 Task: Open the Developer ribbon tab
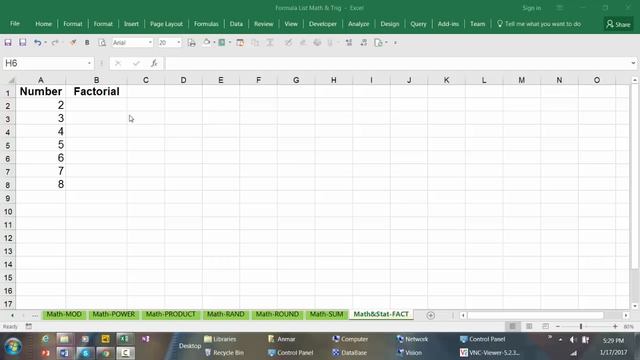coord(322,24)
